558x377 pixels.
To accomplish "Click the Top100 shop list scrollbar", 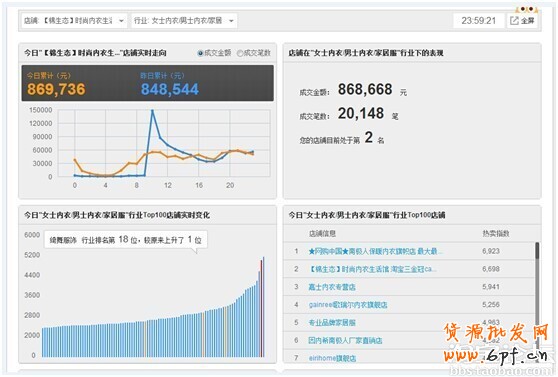I will [537, 301].
